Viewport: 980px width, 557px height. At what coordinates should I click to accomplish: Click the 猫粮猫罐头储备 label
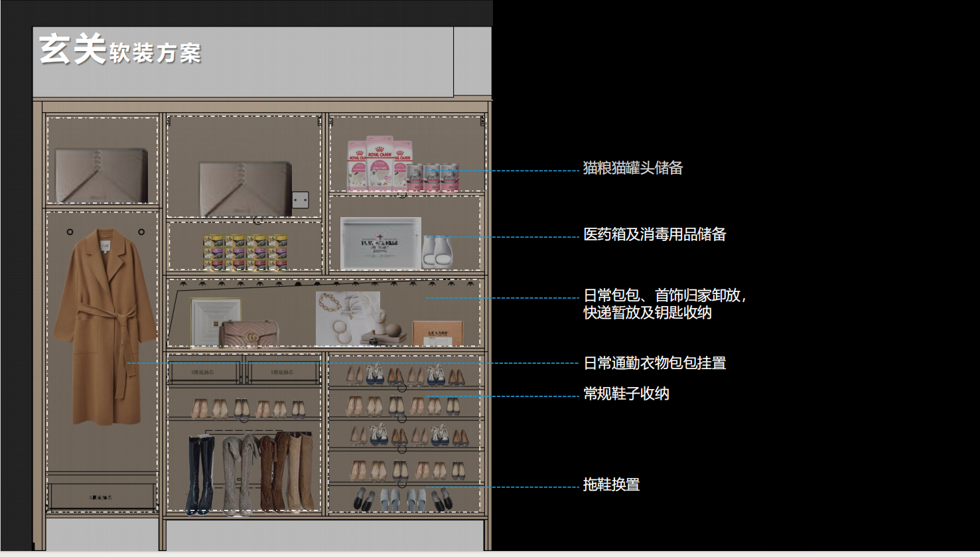[632, 169]
